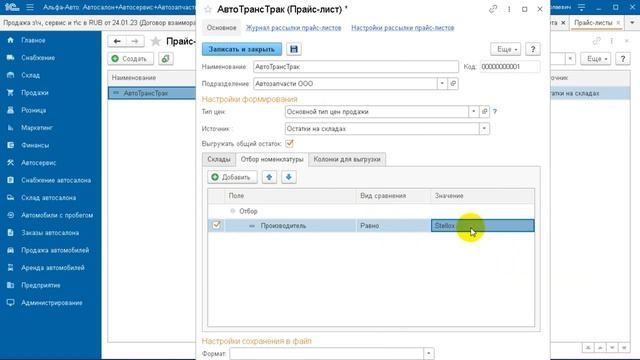Image resolution: width=640 pixels, height=360 pixels.
Task: Move filter row down with arrow
Action: [289, 177]
